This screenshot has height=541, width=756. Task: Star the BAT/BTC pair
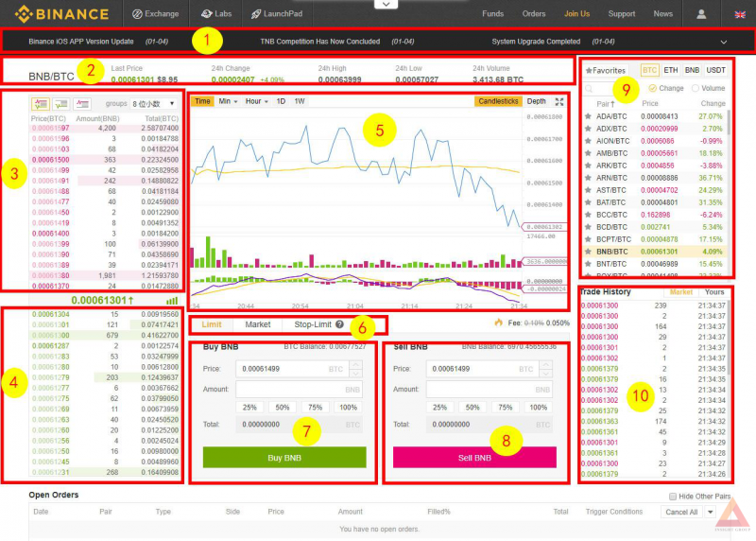point(588,202)
